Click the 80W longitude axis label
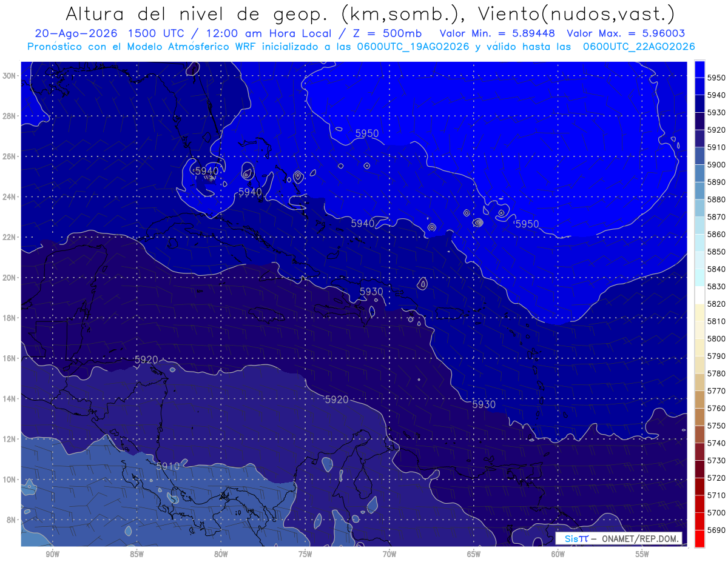728x562 pixels. (221, 554)
